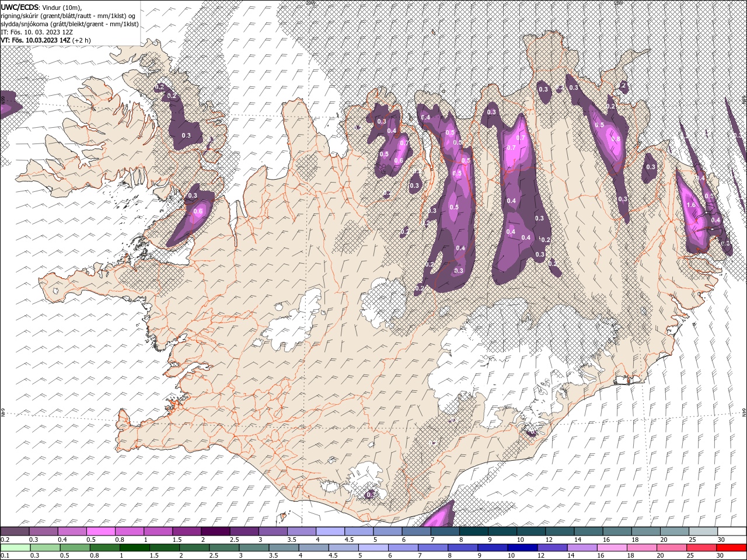The image size is (747, 560).
Task: Click the '4.5' label under the upper legend
Action: point(349,540)
